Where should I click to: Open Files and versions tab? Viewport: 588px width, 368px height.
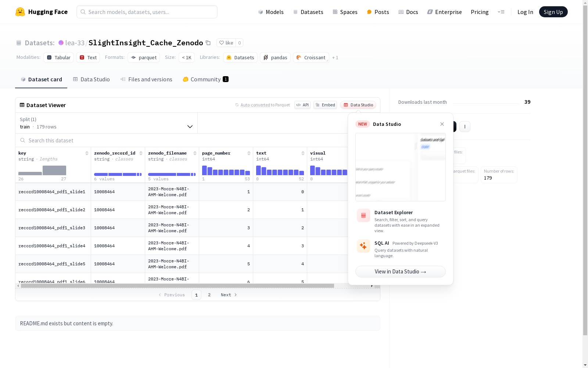[146, 79]
